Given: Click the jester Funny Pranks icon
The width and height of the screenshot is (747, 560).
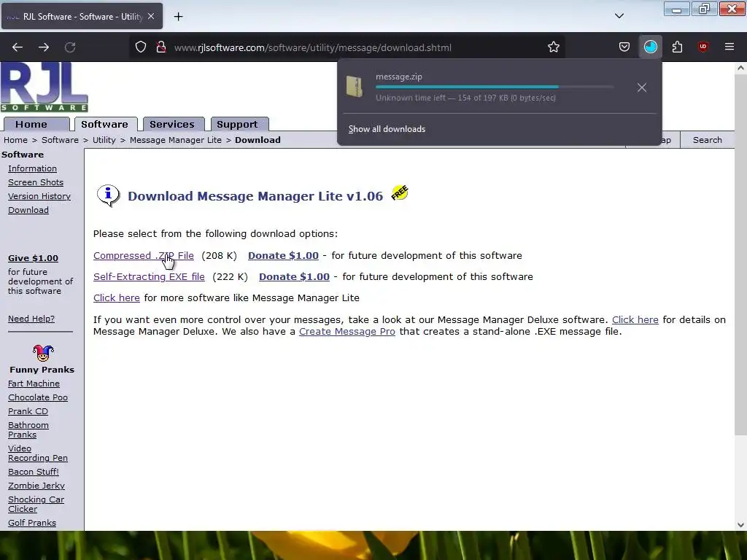Looking at the screenshot, I should click(43, 353).
